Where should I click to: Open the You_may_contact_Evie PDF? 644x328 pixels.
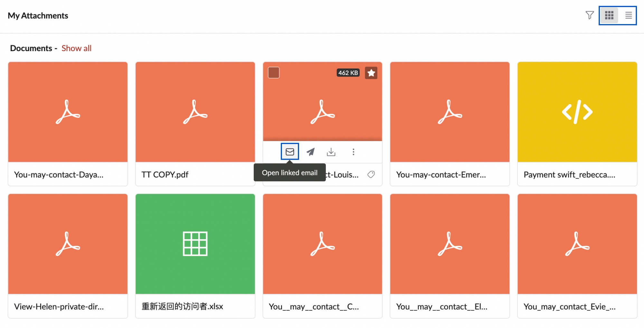[577, 244]
